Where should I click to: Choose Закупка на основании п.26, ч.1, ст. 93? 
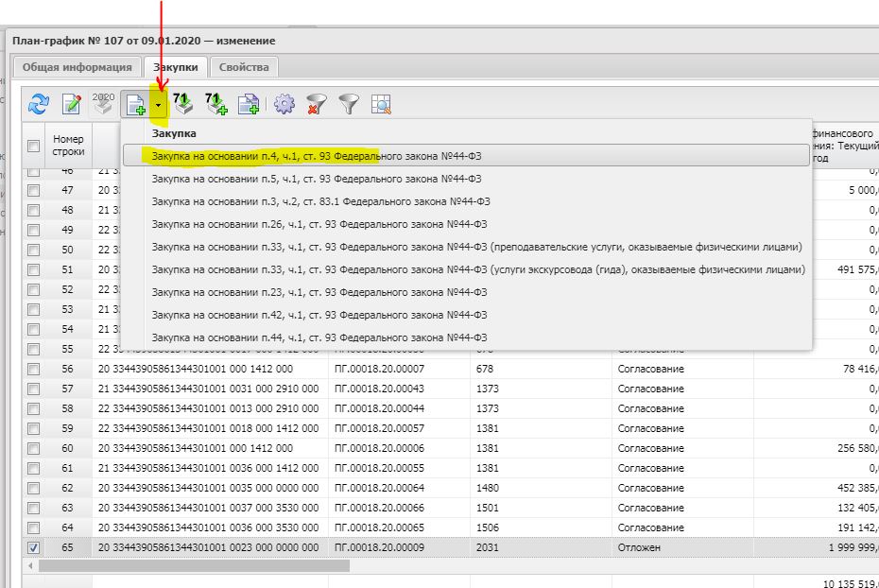click(x=319, y=224)
